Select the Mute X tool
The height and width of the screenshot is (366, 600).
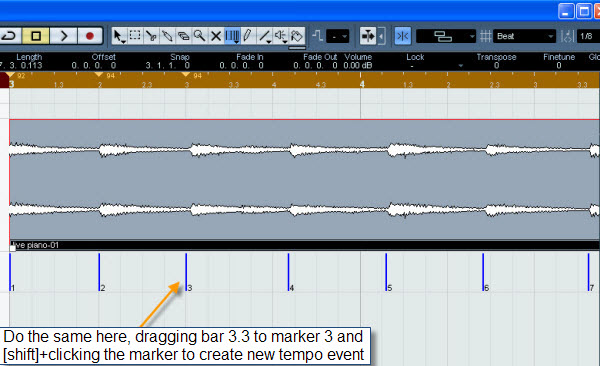pyautogui.click(x=216, y=36)
